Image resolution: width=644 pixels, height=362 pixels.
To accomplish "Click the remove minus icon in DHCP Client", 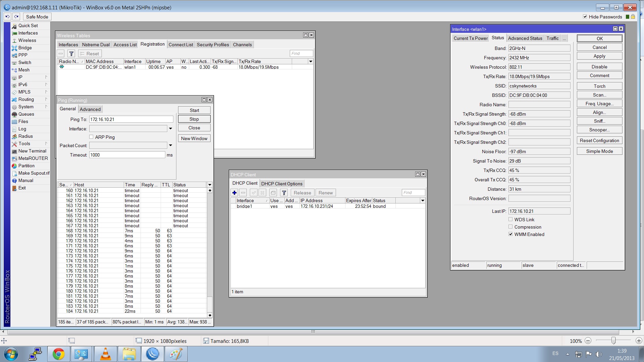I will coord(244,193).
